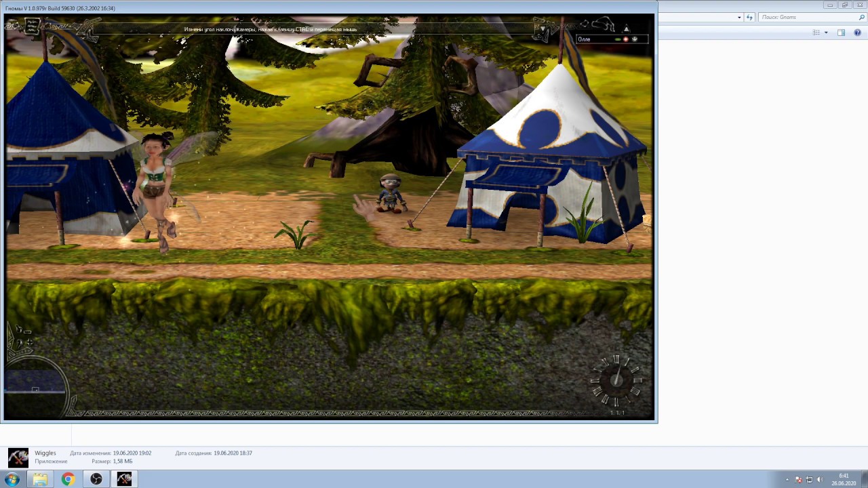Select the gnome standing by the tent

tap(391, 192)
